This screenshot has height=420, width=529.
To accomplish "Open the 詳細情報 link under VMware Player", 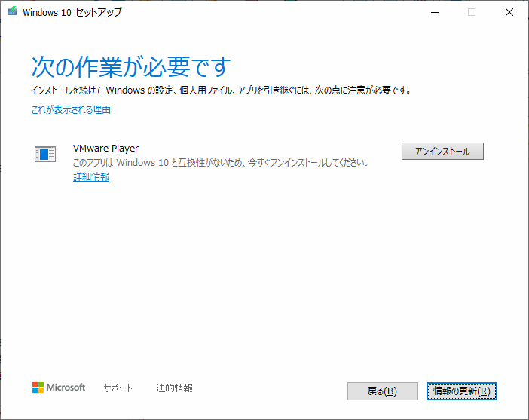I will pyautogui.click(x=91, y=177).
